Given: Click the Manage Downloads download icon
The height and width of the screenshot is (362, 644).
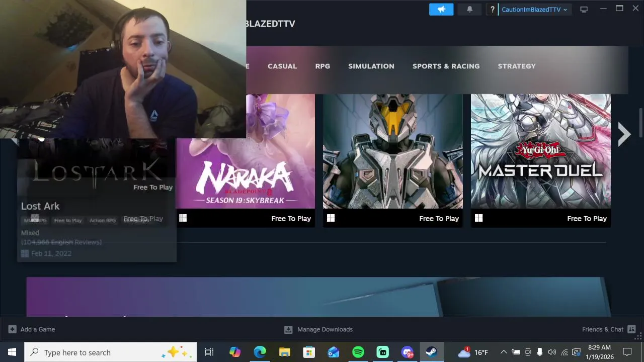Looking at the screenshot, I should point(288,329).
